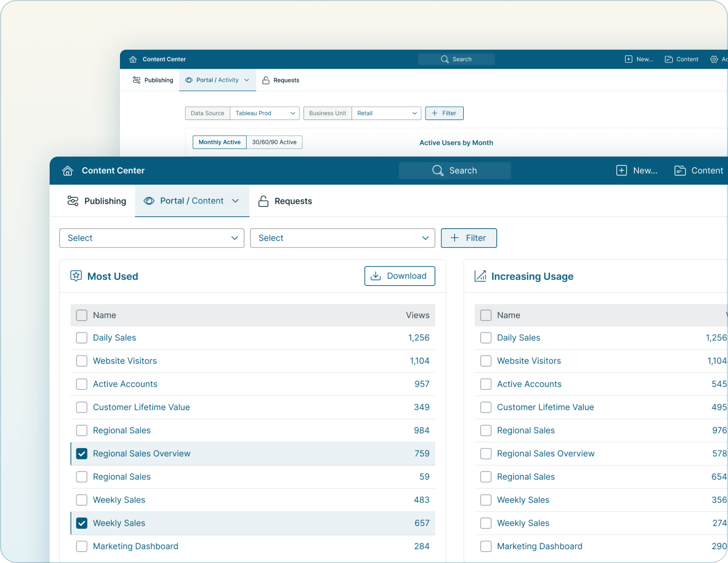728x563 pixels.
Task: Click the Increasing Usage chart icon
Action: click(x=480, y=276)
